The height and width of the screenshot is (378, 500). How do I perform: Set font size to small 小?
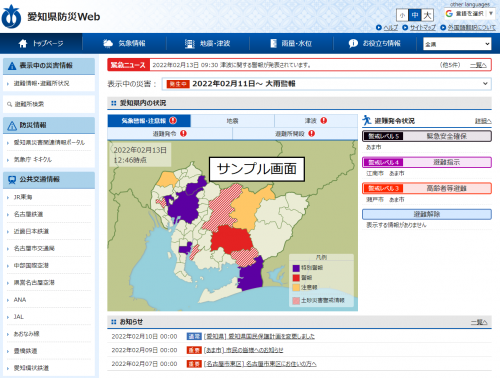[402, 15]
